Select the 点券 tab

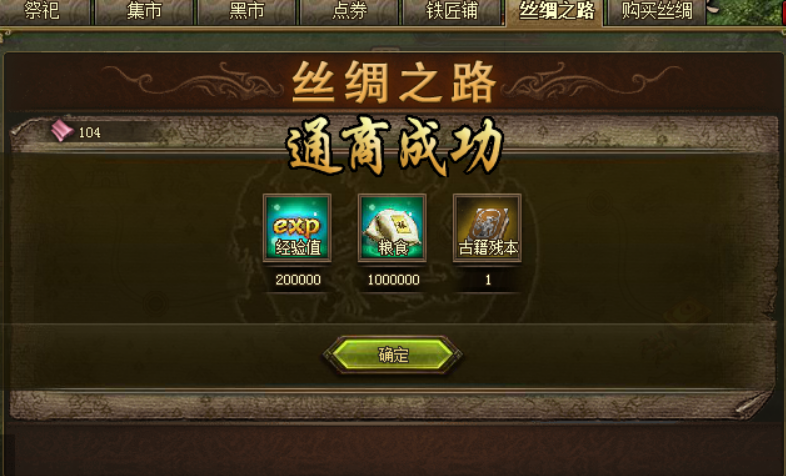click(349, 12)
